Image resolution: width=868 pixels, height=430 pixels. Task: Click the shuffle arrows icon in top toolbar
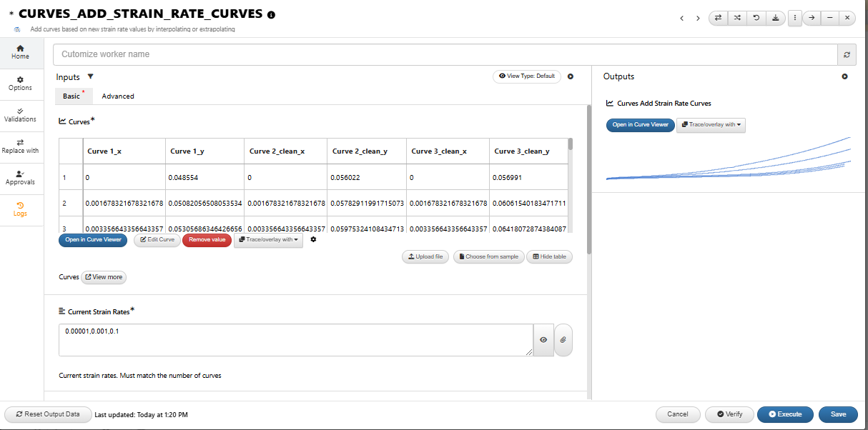click(x=737, y=18)
